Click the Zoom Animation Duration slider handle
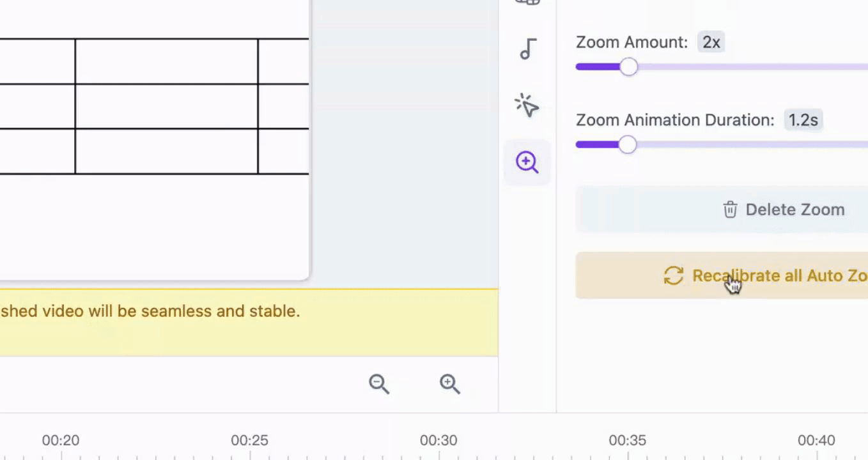The height and width of the screenshot is (460, 868). pos(628,145)
